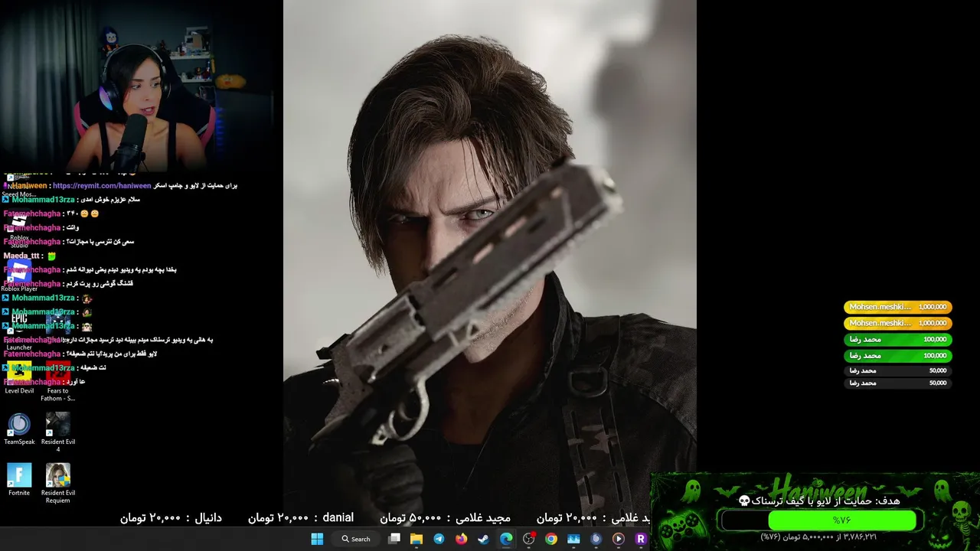Click the top Mohsen.meshki 1,000,000 donation entry
Image resolution: width=980 pixels, height=551 pixels.
[x=897, y=307]
